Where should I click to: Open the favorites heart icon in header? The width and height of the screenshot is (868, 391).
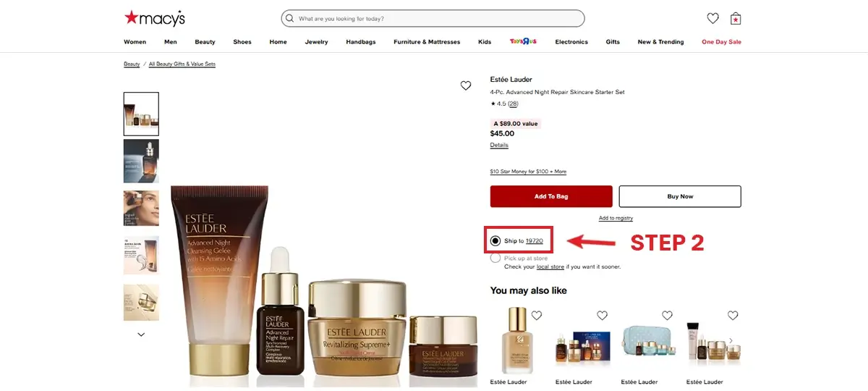coord(712,18)
